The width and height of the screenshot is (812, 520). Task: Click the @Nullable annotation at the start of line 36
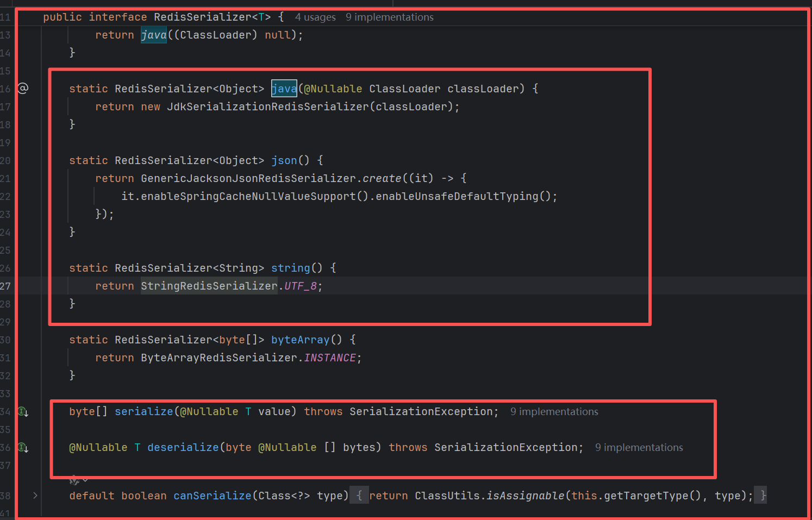point(98,448)
